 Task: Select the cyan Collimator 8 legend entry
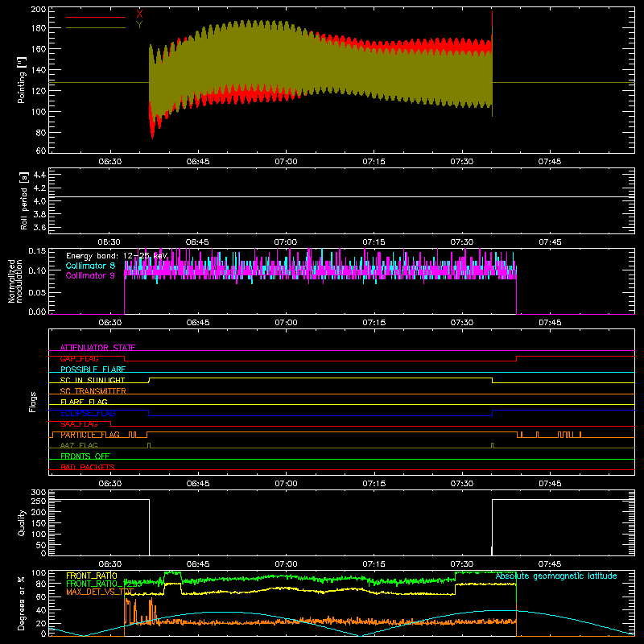(90, 266)
